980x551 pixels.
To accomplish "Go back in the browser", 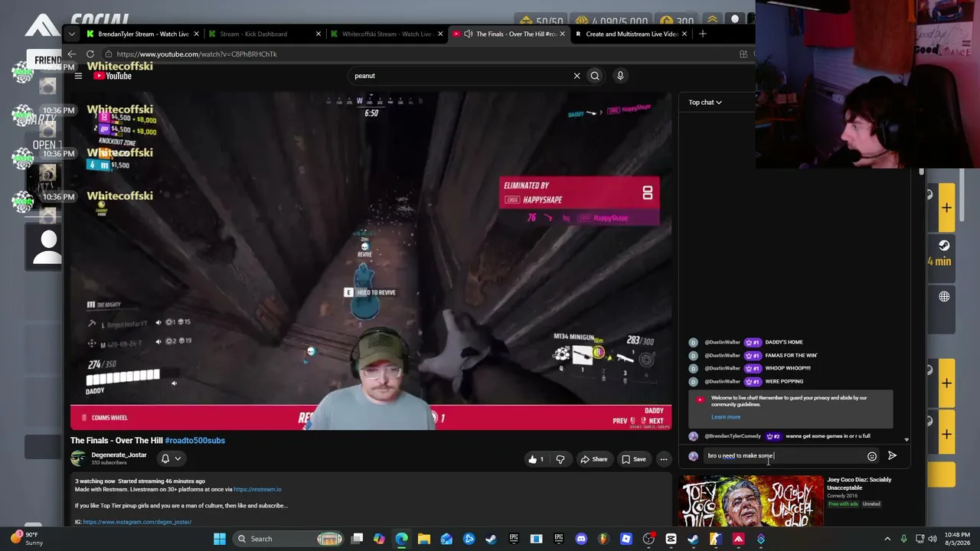I will 72,54.
